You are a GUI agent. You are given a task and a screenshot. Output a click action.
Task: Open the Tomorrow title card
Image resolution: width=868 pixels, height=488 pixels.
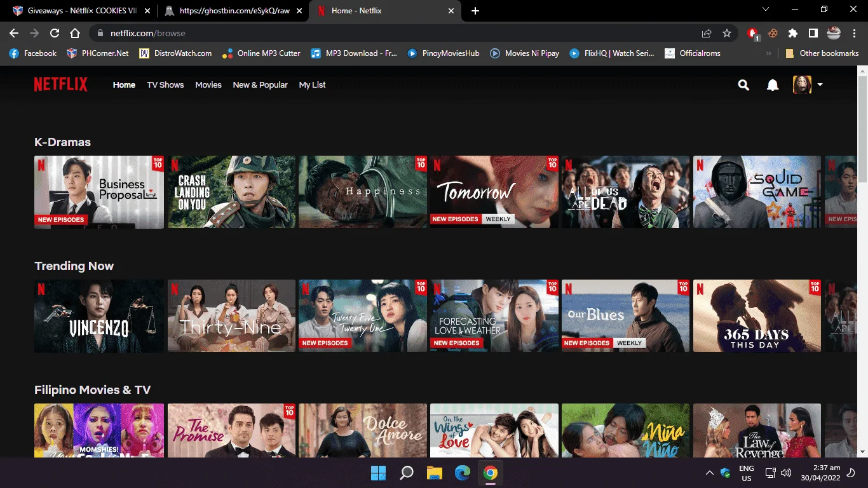click(494, 192)
